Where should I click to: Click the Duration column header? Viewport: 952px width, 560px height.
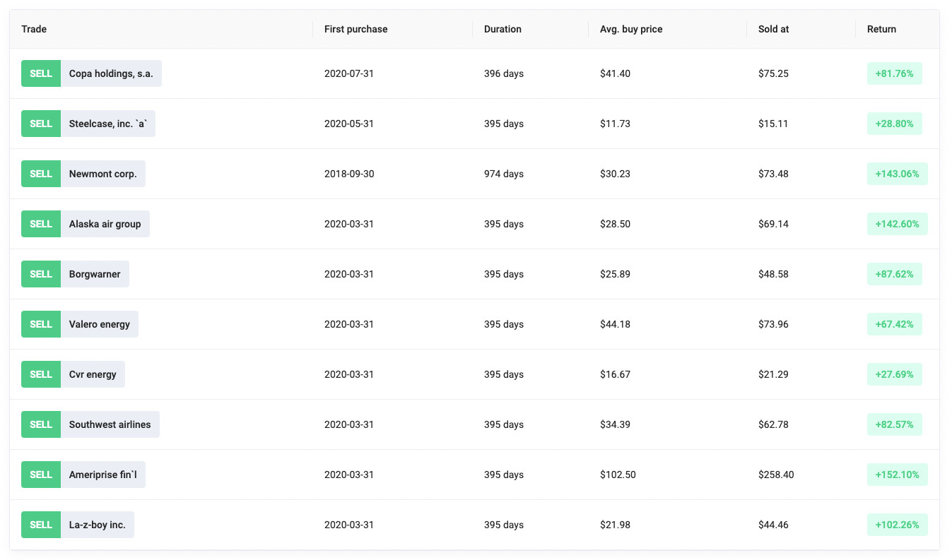point(531,29)
